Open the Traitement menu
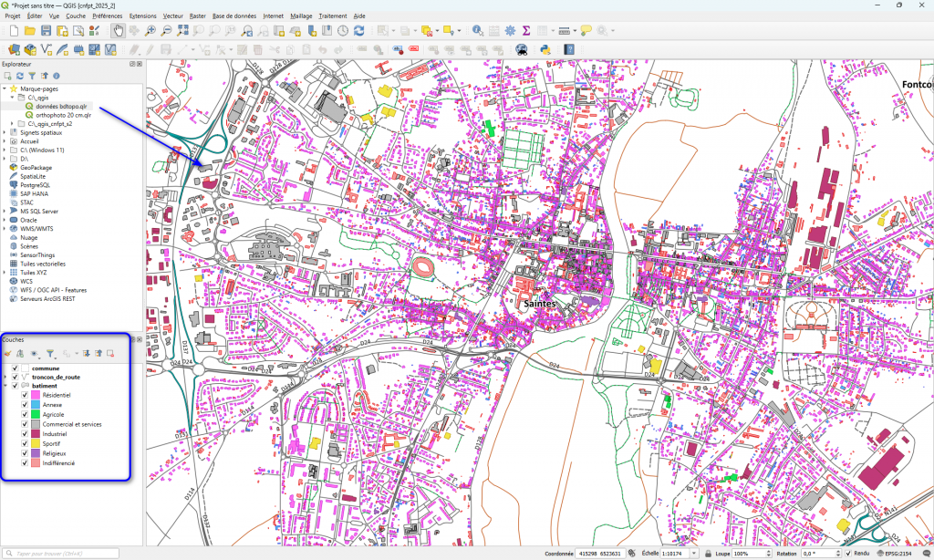 [x=332, y=16]
